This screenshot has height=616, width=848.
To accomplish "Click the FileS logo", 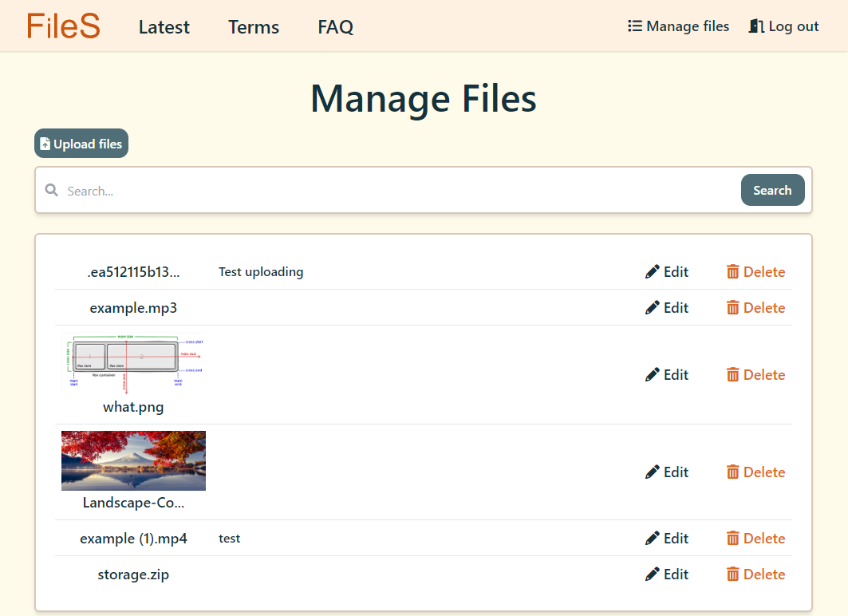I will [63, 25].
